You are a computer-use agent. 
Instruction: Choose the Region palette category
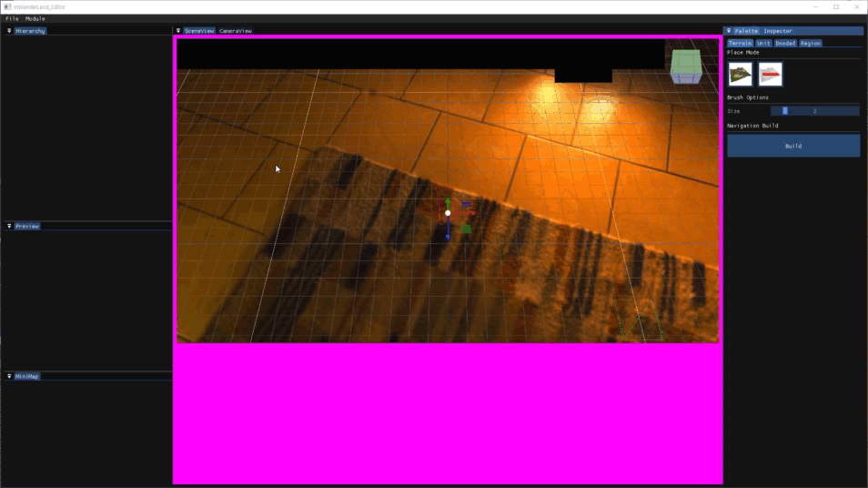[x=811, y=43]
